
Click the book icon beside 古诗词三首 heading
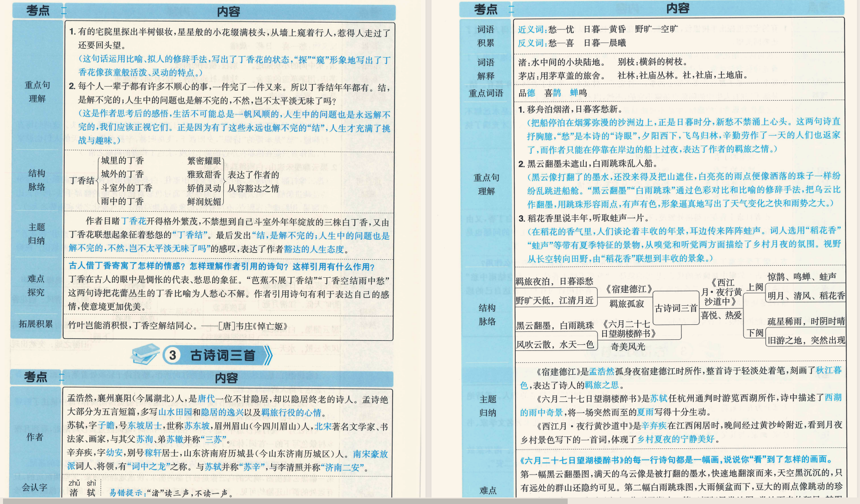pyautogui.click(x=145, y=354)
